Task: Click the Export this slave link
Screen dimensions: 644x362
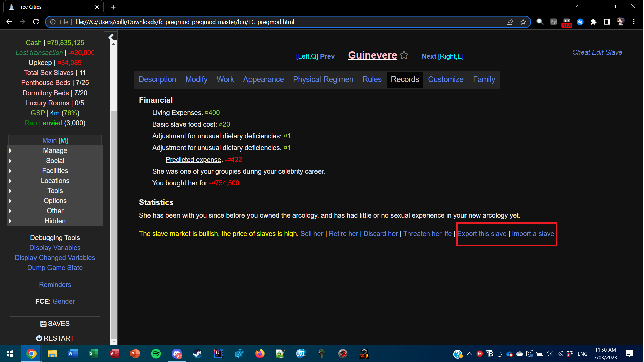Action: pyautogui.click(x=482, y=234)
